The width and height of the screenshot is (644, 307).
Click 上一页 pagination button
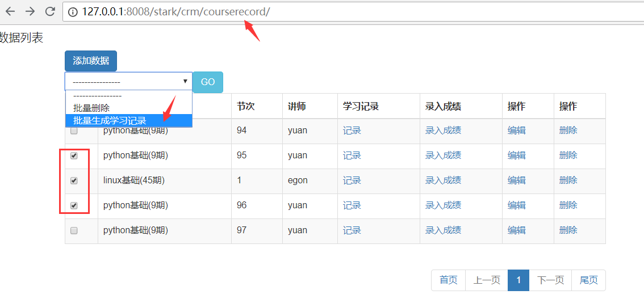click(487, 280)
